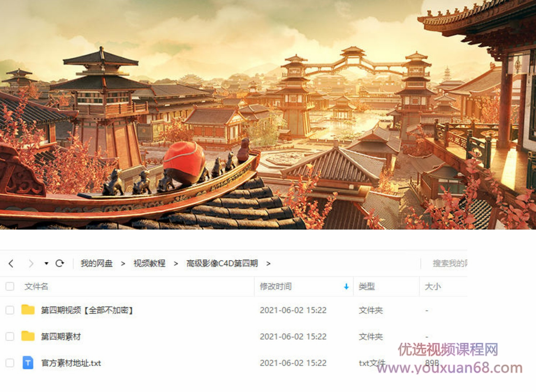Sort files by 大小 column header
This screenshot has width=536, height=392.
[x=433, y=286]
